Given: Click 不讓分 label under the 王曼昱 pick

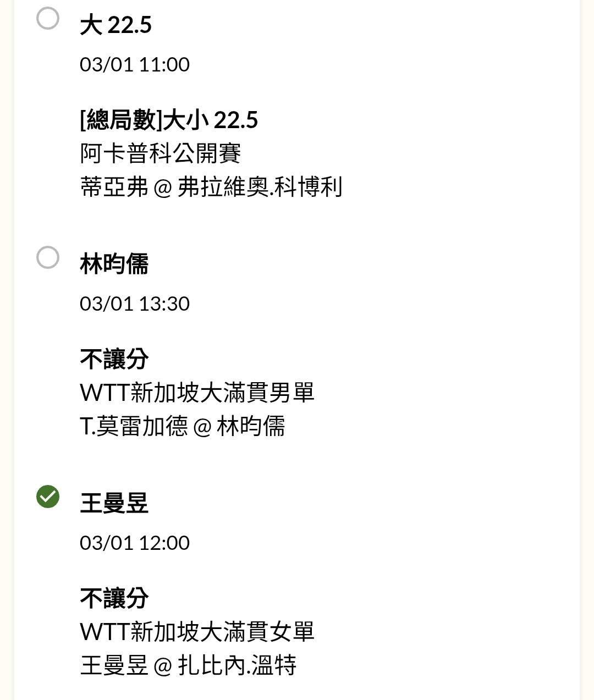Looking at the screenshot, I should pos(114,598).
